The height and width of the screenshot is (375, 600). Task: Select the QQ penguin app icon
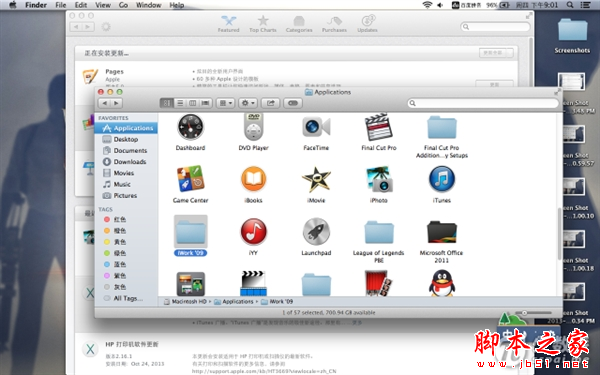(442, 283)
